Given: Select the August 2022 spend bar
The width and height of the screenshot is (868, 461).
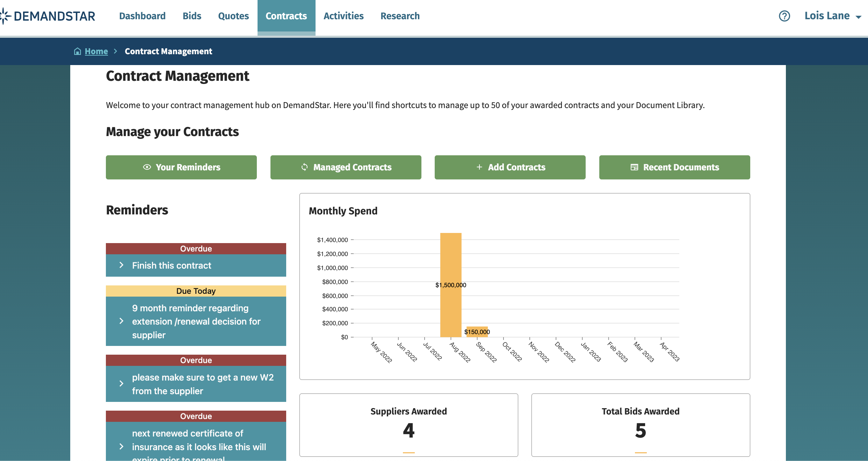Looking at the screenshot, I should click(x=451, y=285).
